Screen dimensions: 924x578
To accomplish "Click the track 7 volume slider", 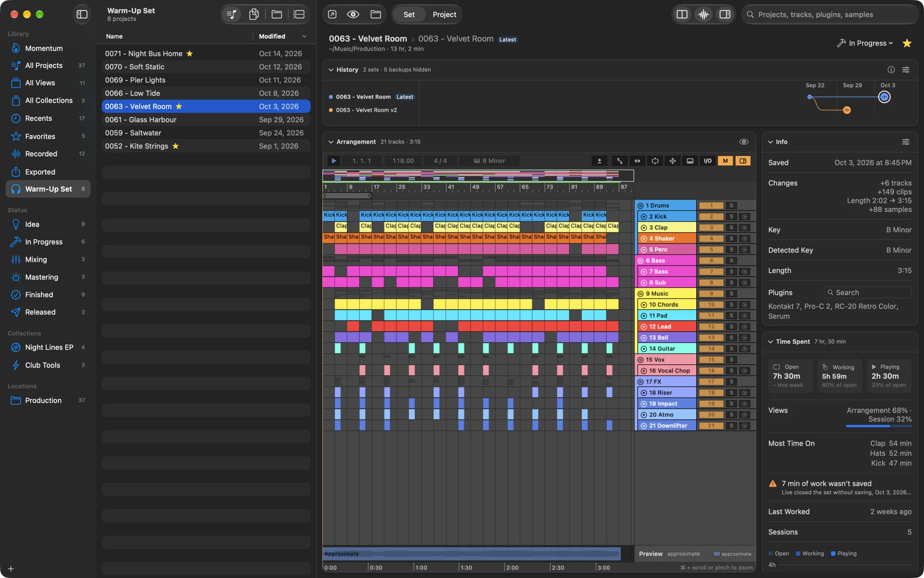I will tap(711, 272).
